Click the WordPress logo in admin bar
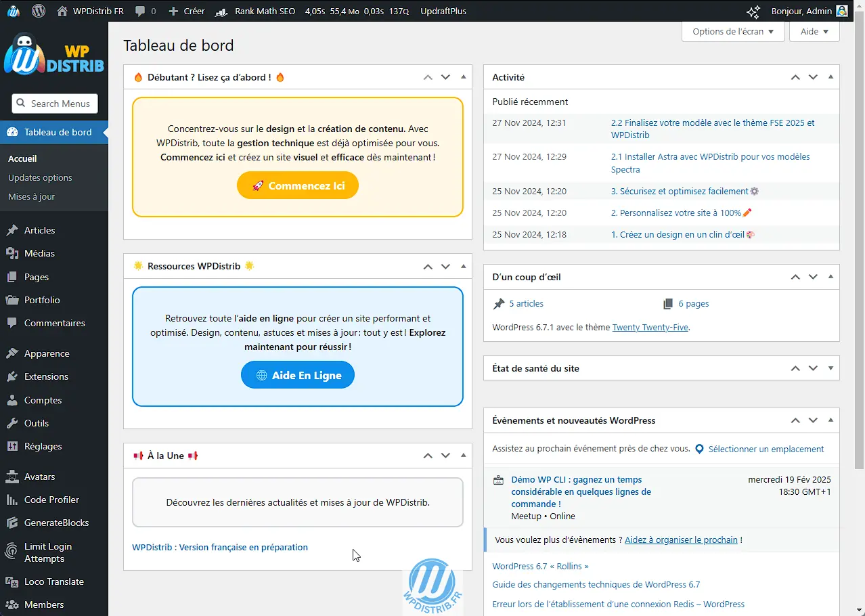This screenshot has width=865, height=616. [x=39, y=11]
